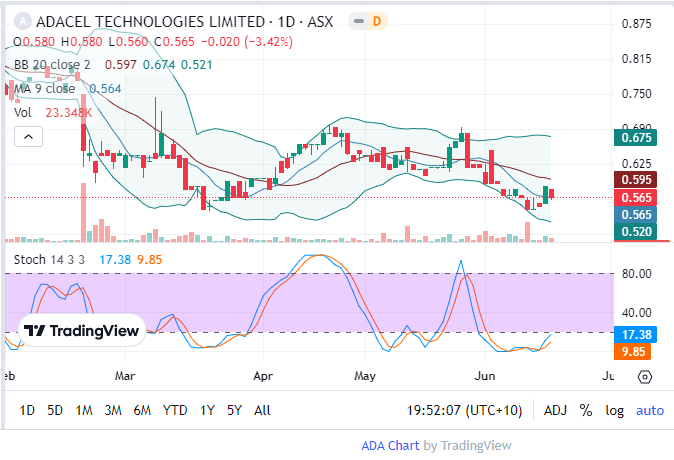Click the delayed data 'D' badge
The image size is (674, 460).
tap(377, 20)
